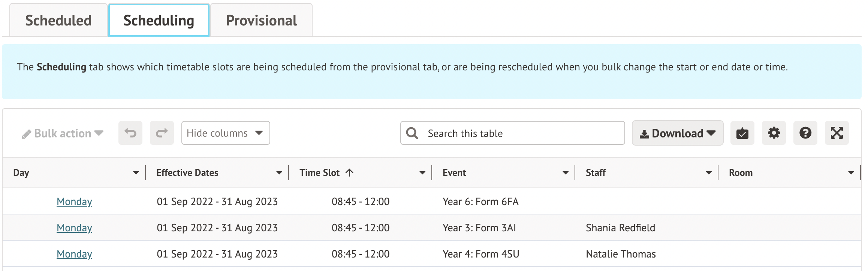Click the magnifying glass search icon

412,133
